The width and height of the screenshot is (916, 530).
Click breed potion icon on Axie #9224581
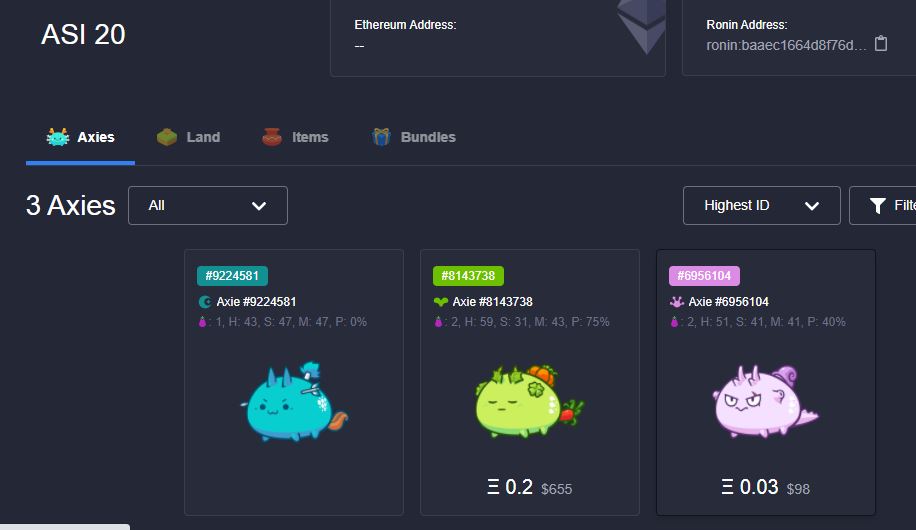pos(202,322)
